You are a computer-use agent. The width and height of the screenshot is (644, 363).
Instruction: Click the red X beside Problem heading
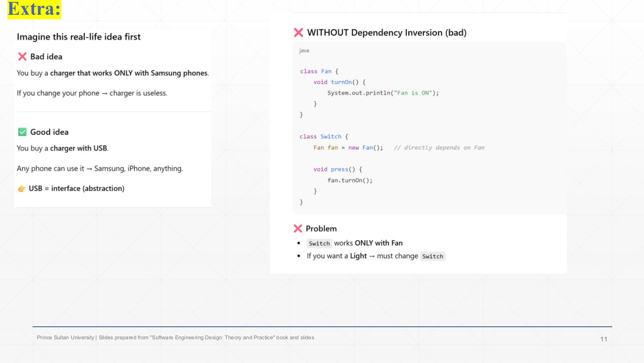(x=298, y=229)
